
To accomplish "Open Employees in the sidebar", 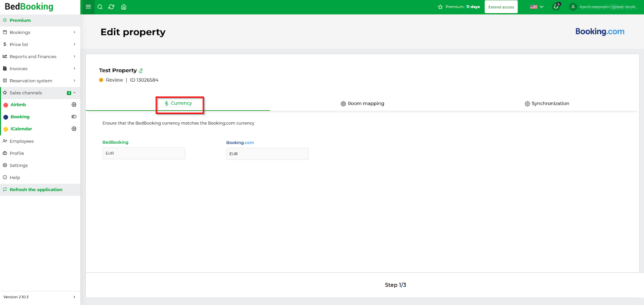I will (x=40, y=141).
